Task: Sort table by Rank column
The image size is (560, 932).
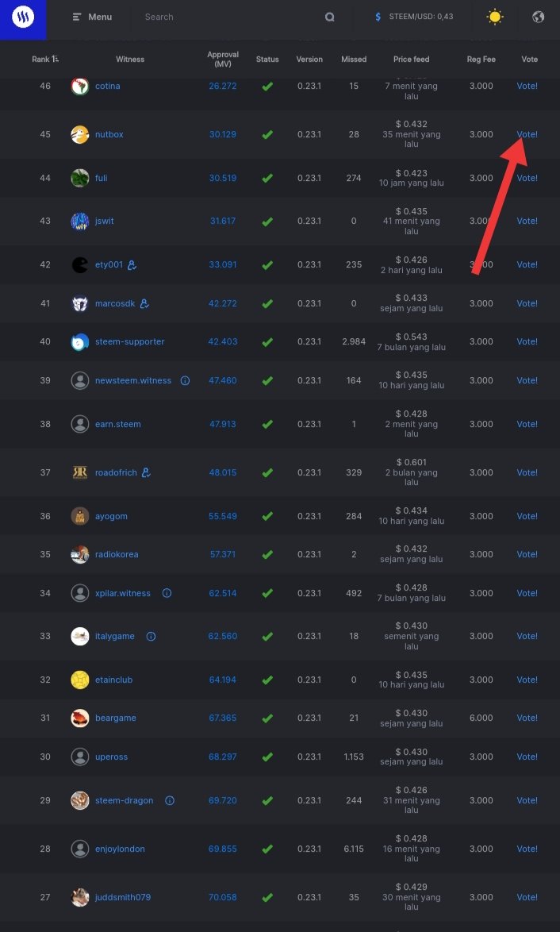Action: coord(45,59)
